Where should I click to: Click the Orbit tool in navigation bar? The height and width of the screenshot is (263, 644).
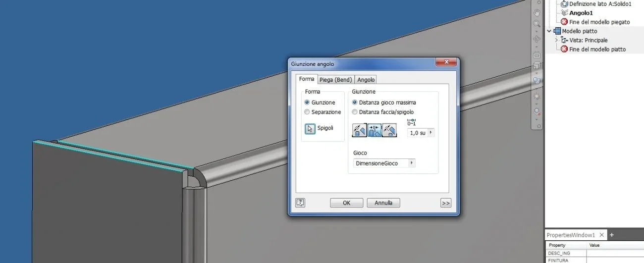pyautogui.click(x=537, y=39)
